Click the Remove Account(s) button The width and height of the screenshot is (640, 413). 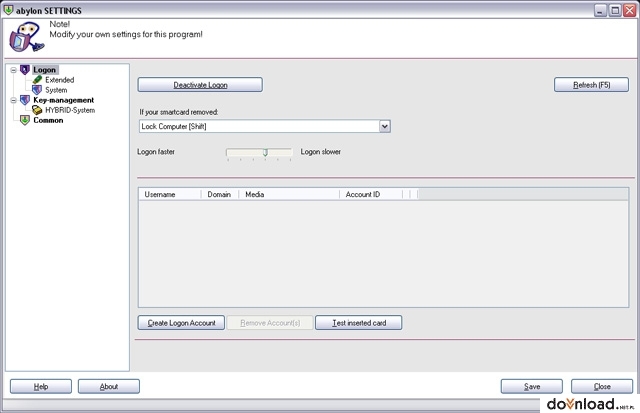point(270,323)
